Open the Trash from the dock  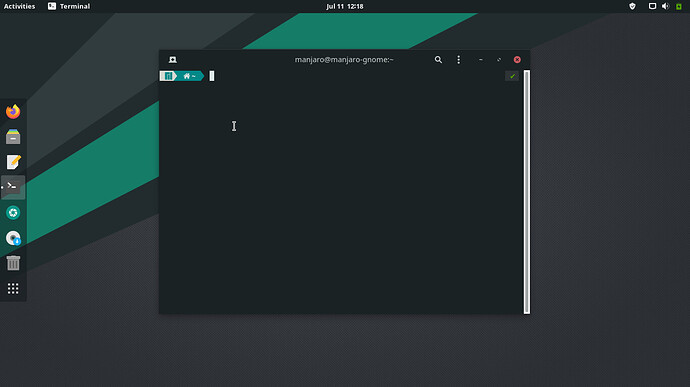(13, 263)
